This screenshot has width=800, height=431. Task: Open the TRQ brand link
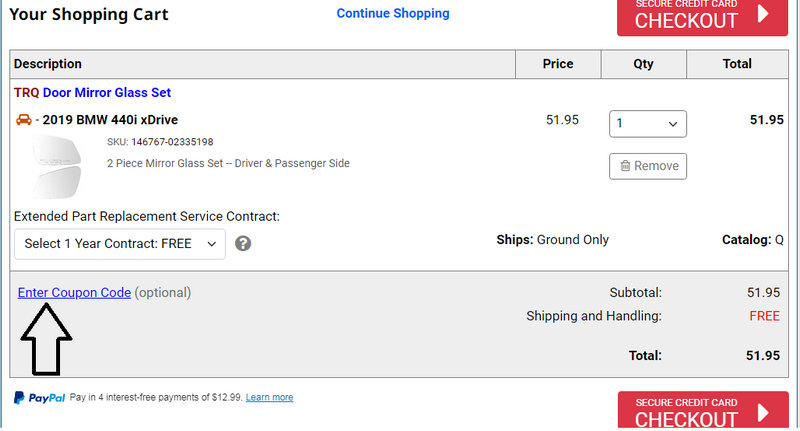click(x=26, y=93)
